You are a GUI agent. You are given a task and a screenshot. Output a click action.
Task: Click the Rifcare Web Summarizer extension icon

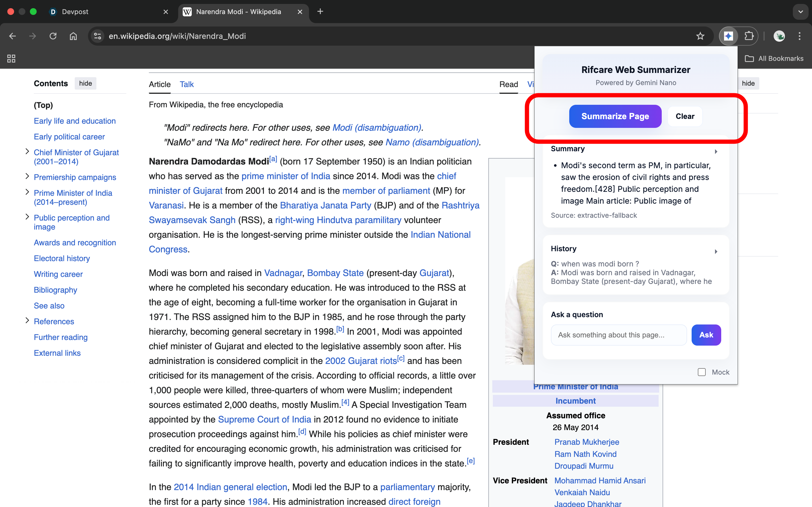click(728, 36)
